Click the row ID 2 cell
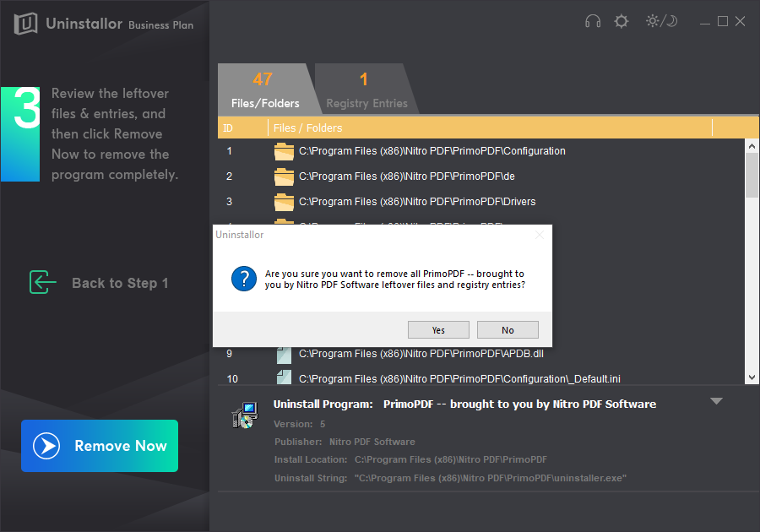 229,176
